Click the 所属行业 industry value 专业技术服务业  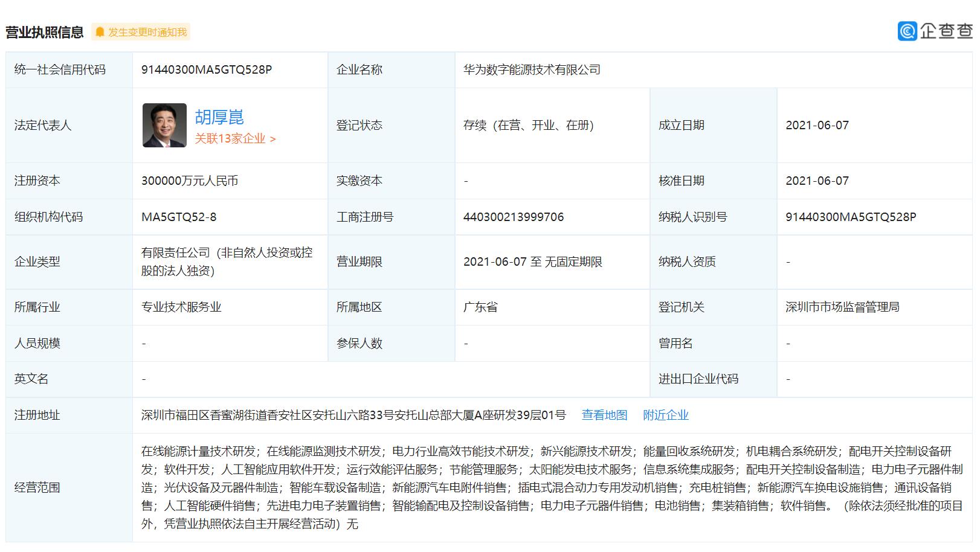pyautogui.click(x=181, y=307)
